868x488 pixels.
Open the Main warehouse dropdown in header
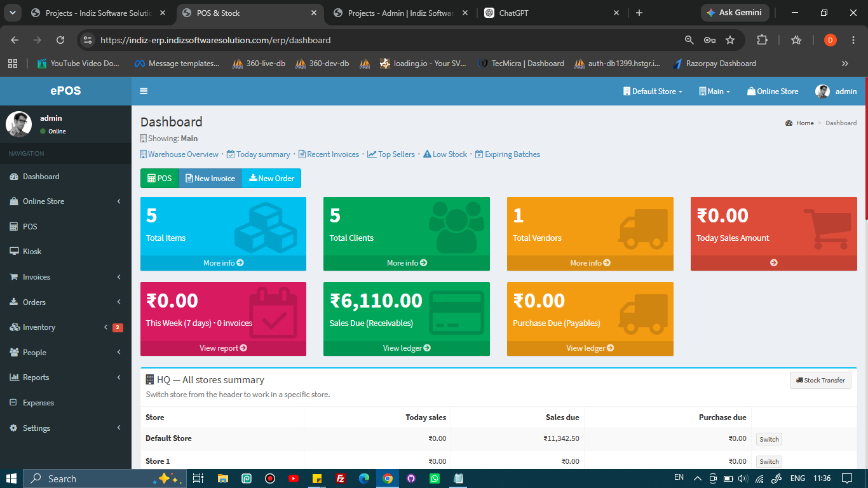[x=714, y=91]
